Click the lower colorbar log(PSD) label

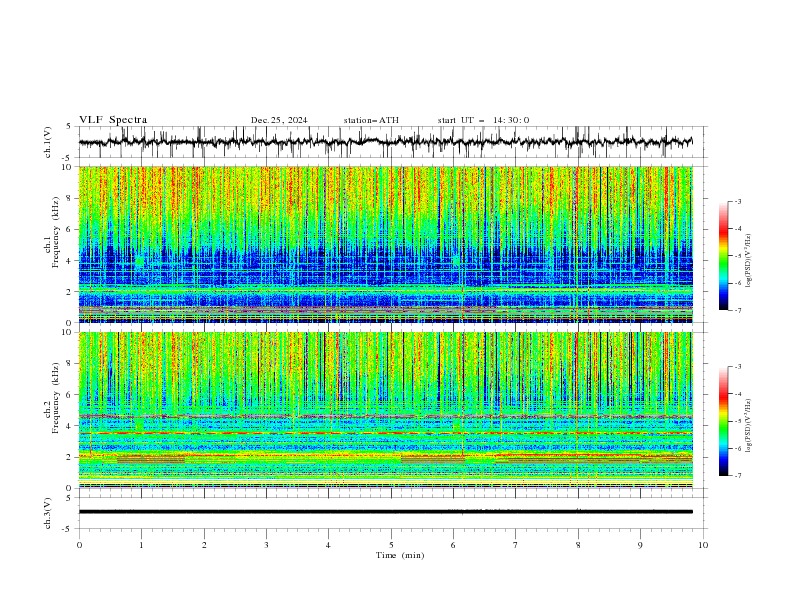click(x=748, y=426)
